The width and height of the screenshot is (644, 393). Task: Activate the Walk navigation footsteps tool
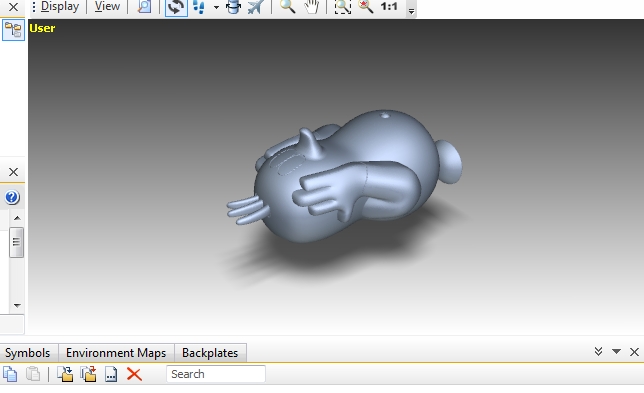pos(199,7)
